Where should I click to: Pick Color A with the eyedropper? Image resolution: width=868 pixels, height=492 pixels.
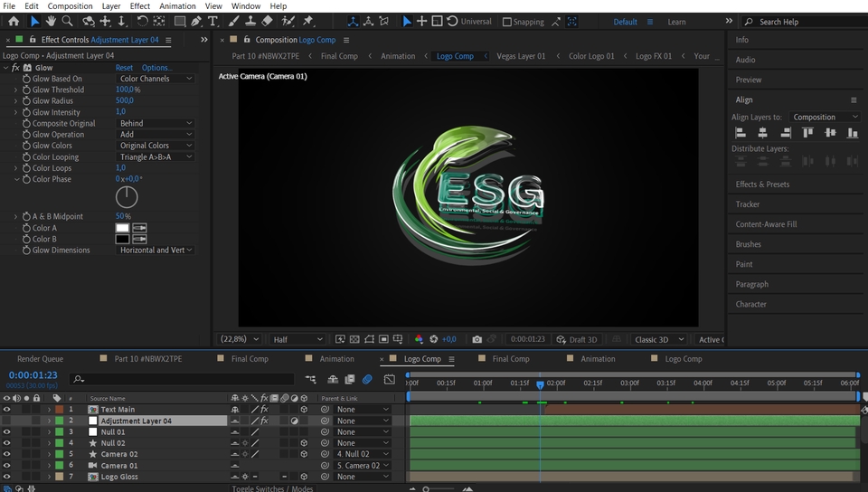(x=139, y=228)
